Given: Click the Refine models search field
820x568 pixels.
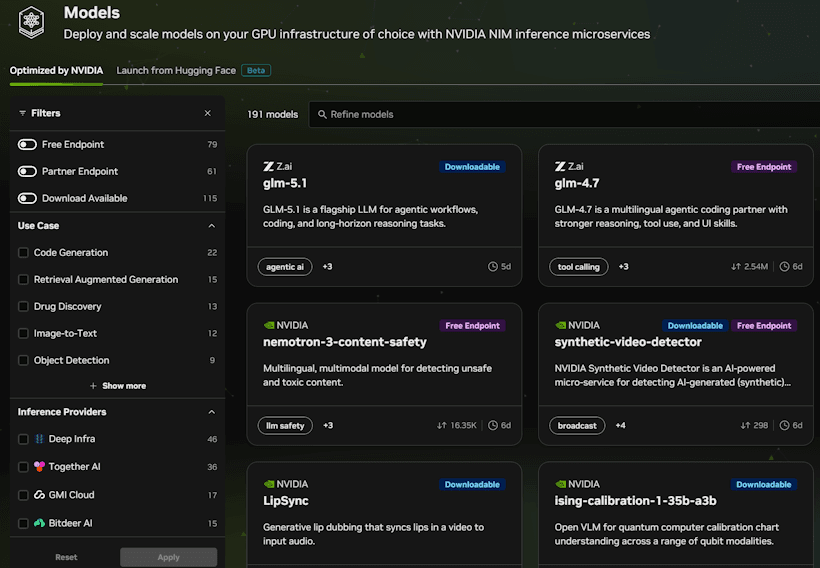Looking at the screenshot, I should (564, 115).
